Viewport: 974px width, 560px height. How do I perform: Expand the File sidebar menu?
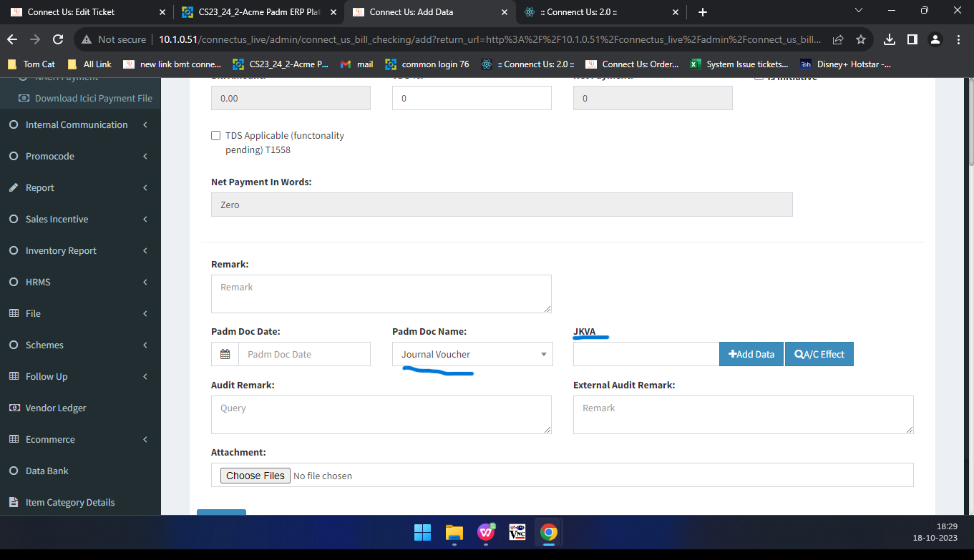click(x=80, y=313)
